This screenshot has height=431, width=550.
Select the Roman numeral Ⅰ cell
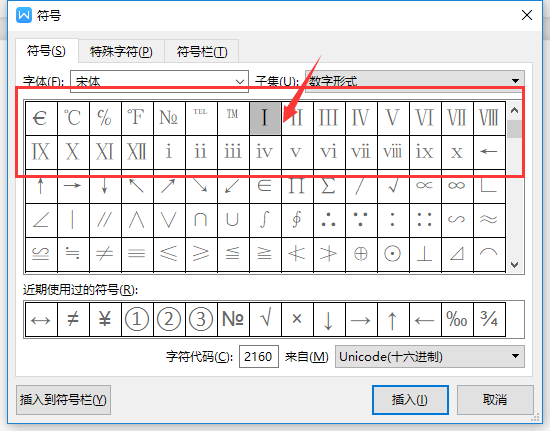coord(265,118)
